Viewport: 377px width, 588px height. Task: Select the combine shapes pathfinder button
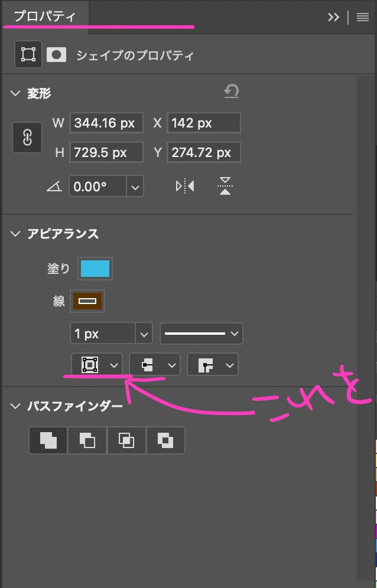tap(48, 440)
